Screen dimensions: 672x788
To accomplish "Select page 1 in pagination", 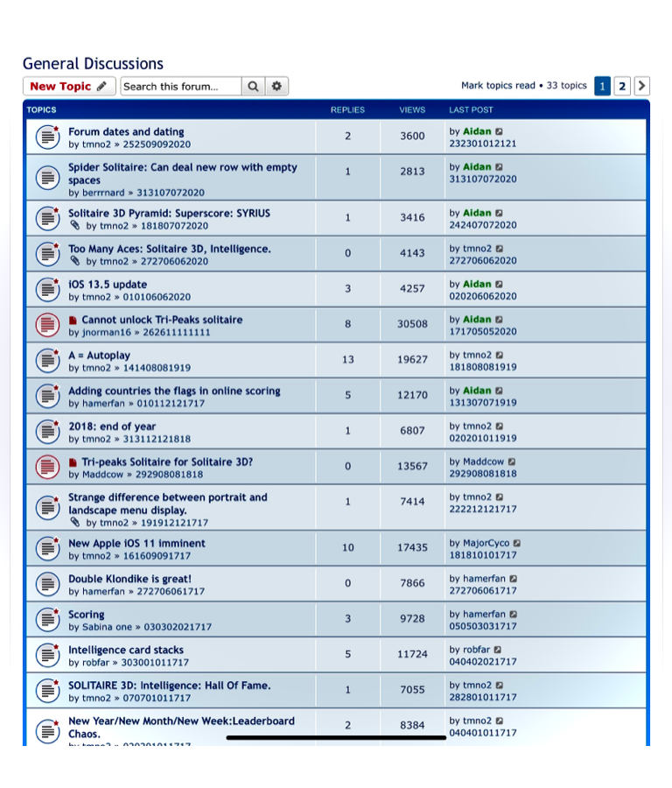I will (x=602, y=86).
